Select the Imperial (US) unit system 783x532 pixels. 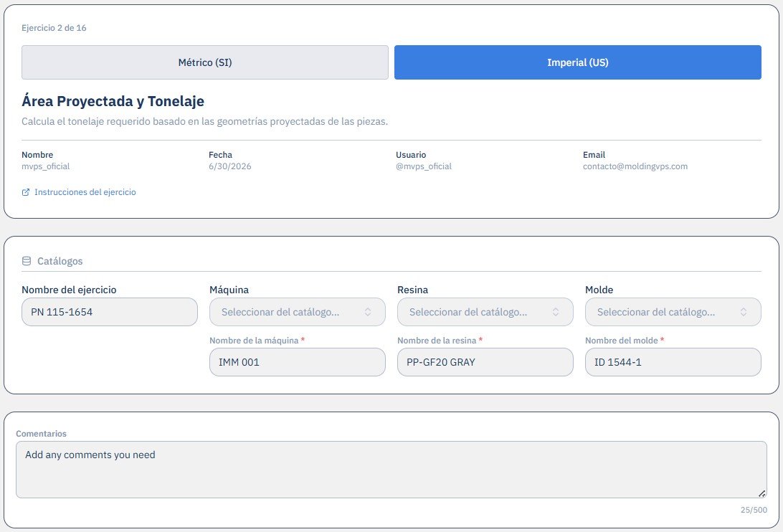(578, 62)
